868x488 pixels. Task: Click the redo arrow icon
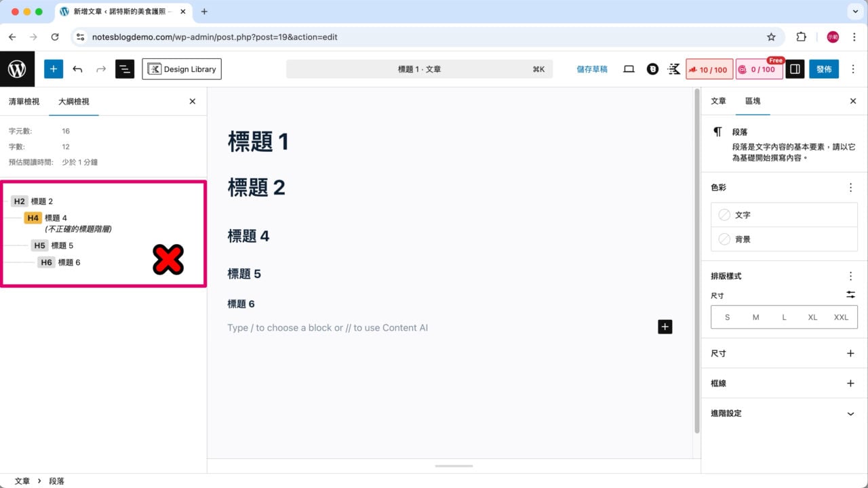click(x=100, y=68)
